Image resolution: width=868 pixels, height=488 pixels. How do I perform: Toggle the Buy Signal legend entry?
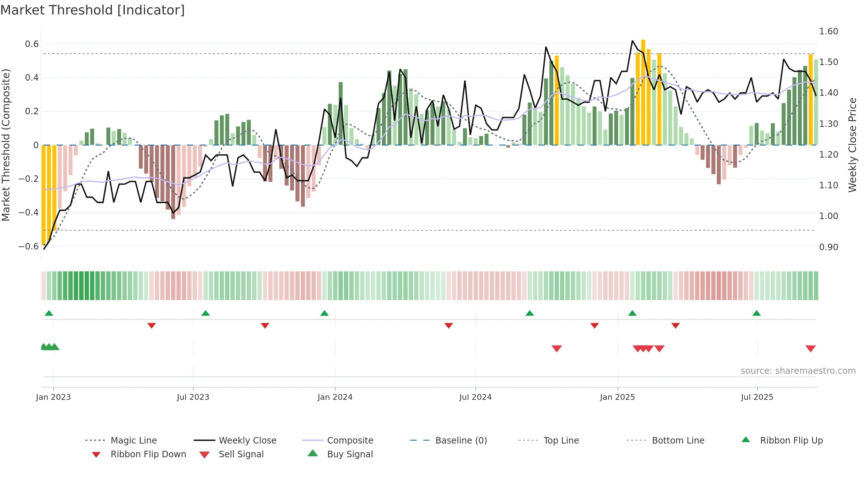(x=340, y=454)
